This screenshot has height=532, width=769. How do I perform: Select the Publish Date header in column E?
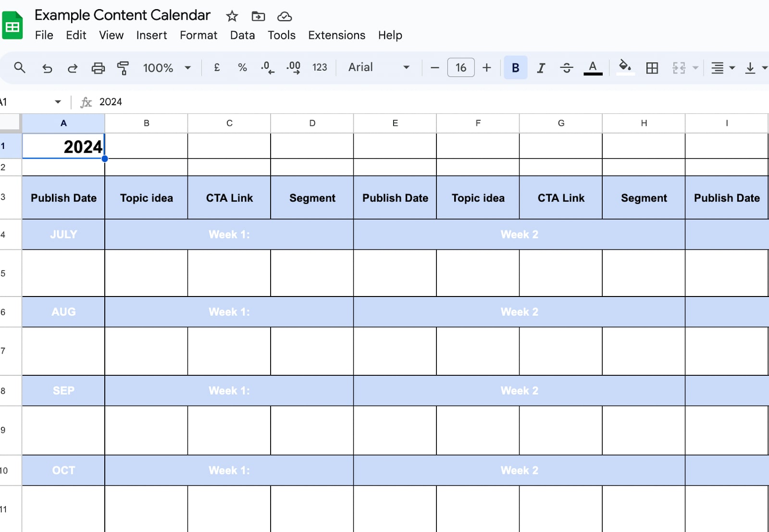395,198
